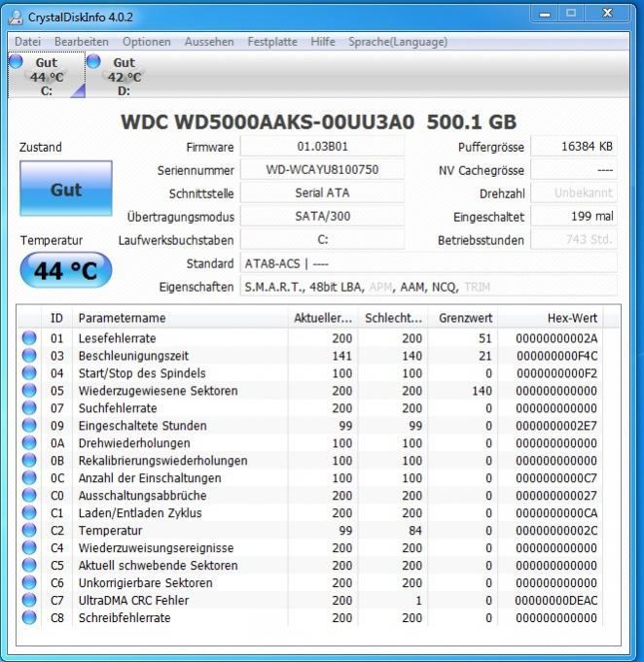This screenshot has width=644, height=662.
Task: Click the Drehzahl field Unbekannt
Action: pos(574,192)
